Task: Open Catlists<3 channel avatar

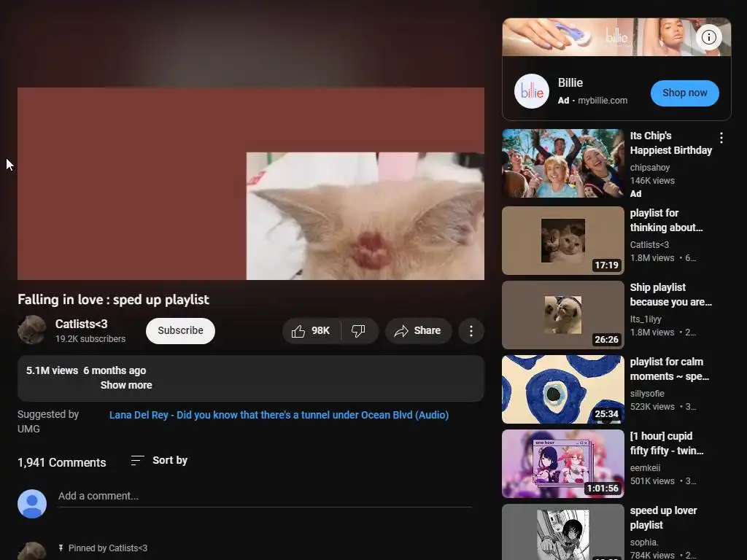Action: [32, 330]
